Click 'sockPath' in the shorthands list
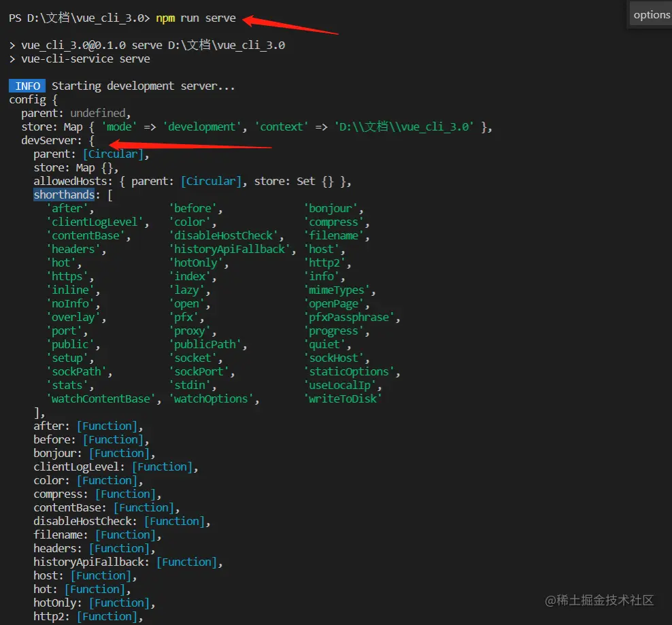Viewport: 672px width, 625px height. pyautogui.click(x=76, y=371)
